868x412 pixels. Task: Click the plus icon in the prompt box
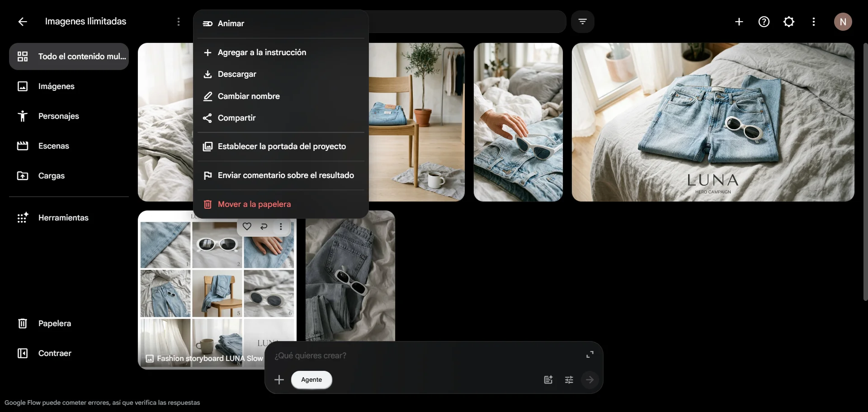(279, 380)
